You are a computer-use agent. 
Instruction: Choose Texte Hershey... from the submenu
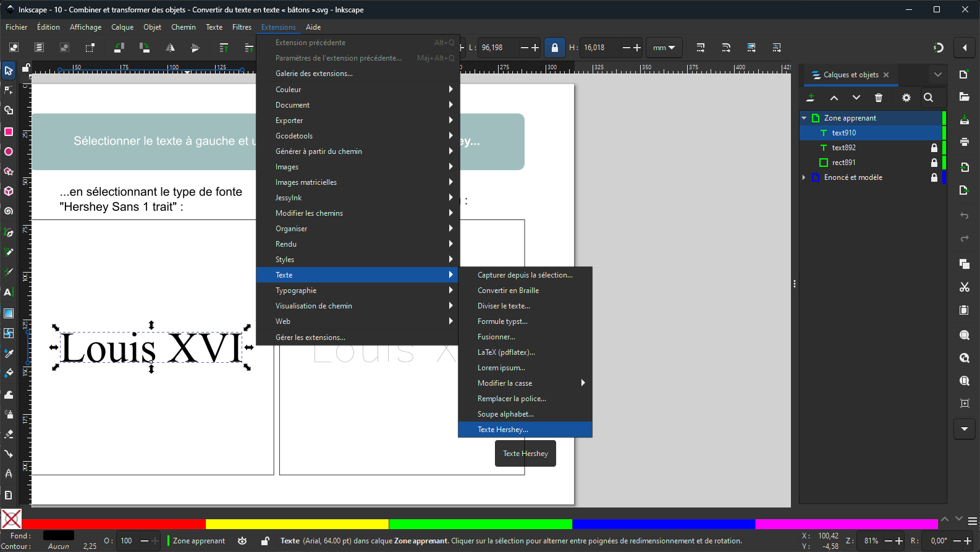point(525,430)
